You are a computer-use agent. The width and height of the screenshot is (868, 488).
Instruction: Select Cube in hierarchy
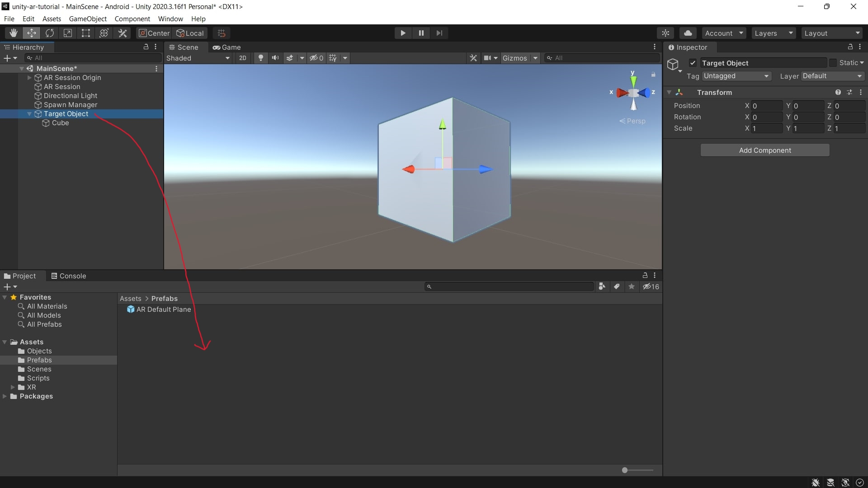[60, 123]
